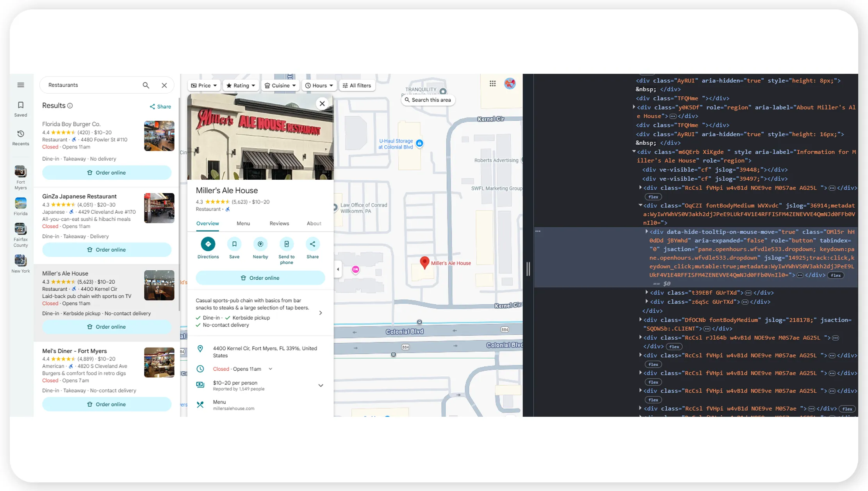Viewport: 868px width, 491px height.
Task: Switch to the Menu tab
Action: click(243, 223)
